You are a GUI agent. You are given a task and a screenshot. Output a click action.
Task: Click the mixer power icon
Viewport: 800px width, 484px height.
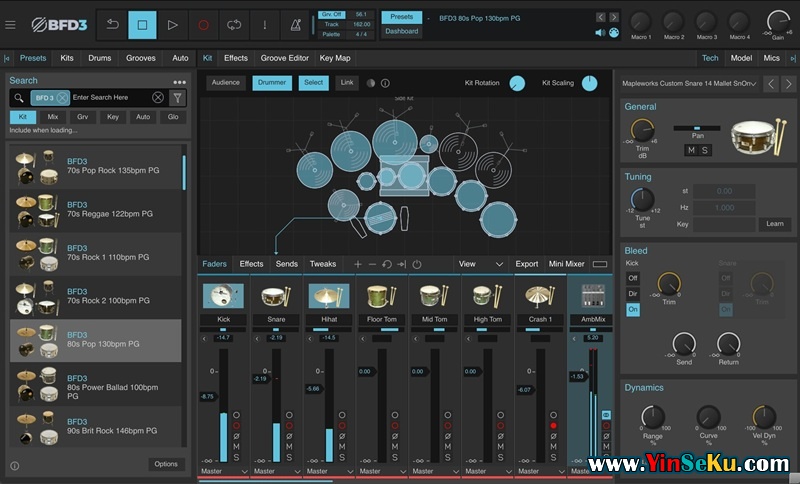(x=417, y=264)
